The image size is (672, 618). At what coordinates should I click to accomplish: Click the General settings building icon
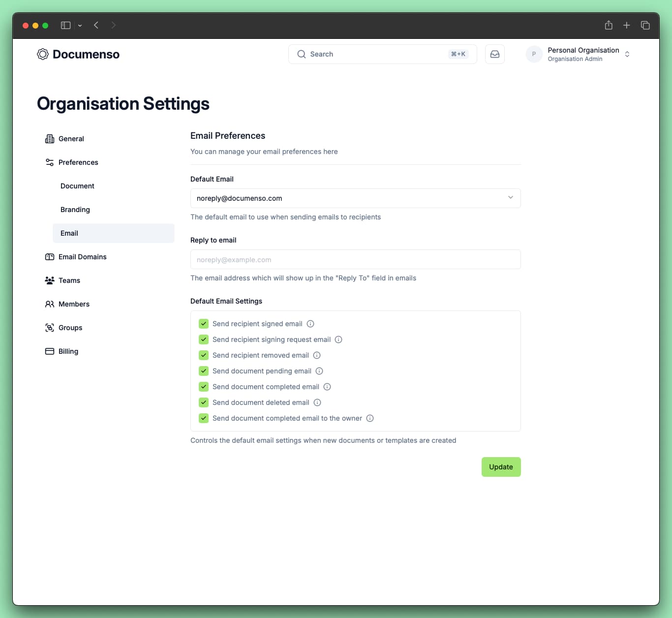pyautogui.click(x=49, y=138)
